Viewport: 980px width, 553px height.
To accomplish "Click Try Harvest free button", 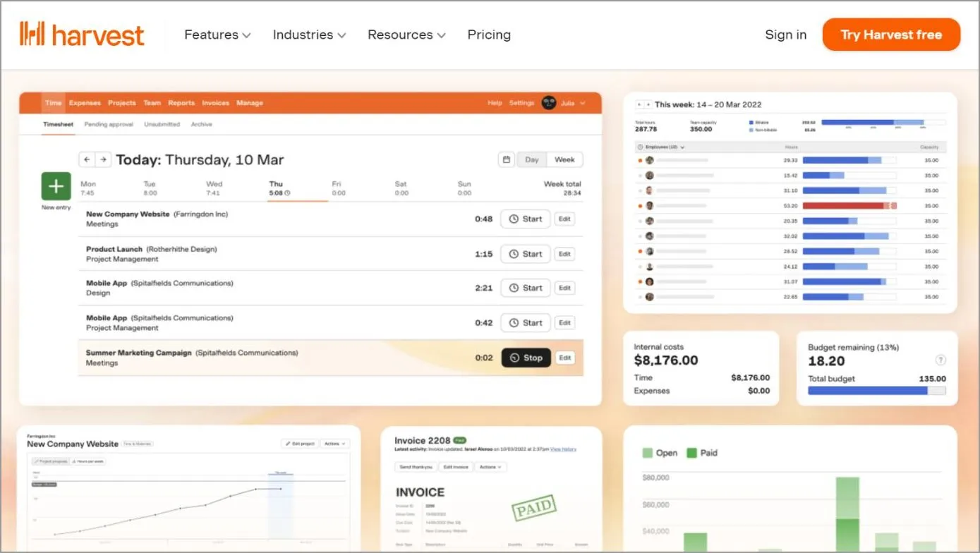I will [891, 35].
